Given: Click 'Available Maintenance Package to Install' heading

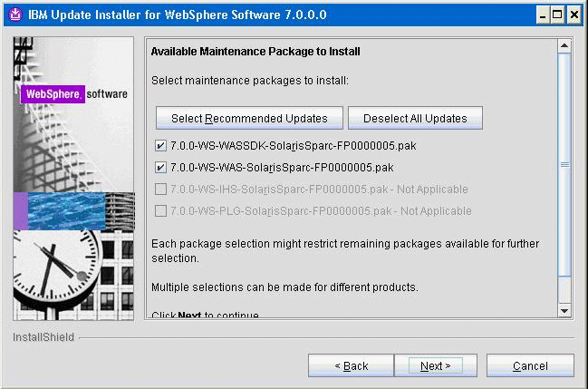Looking at the screenshot, I should tap(255, 52).
